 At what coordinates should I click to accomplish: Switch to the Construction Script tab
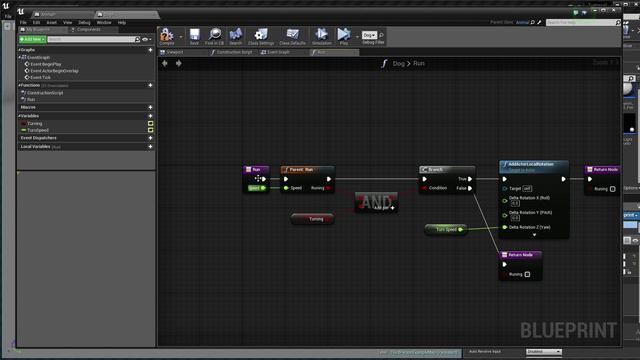coord(234,52)
